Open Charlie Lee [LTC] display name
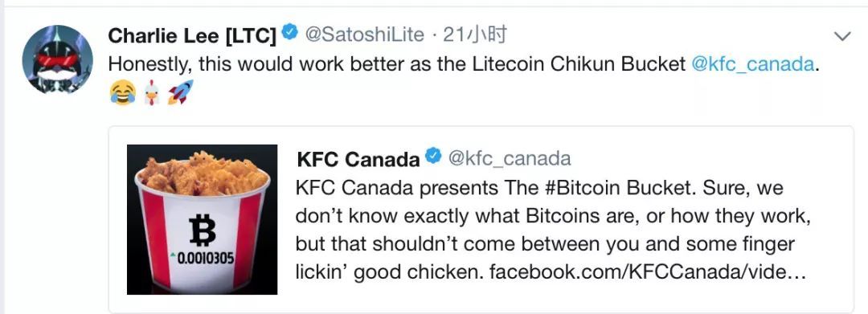This screenshot has width=868, height=314. tap(192, 36)
